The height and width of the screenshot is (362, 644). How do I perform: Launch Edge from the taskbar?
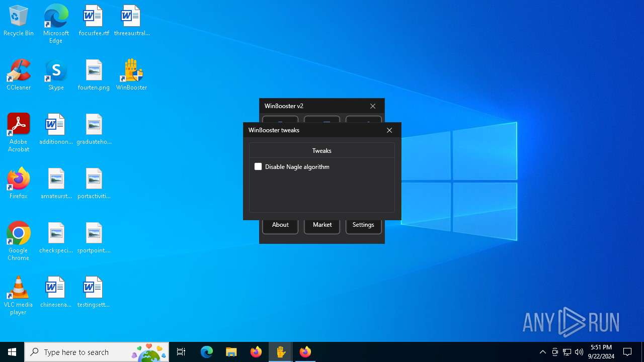pos(207,352)
